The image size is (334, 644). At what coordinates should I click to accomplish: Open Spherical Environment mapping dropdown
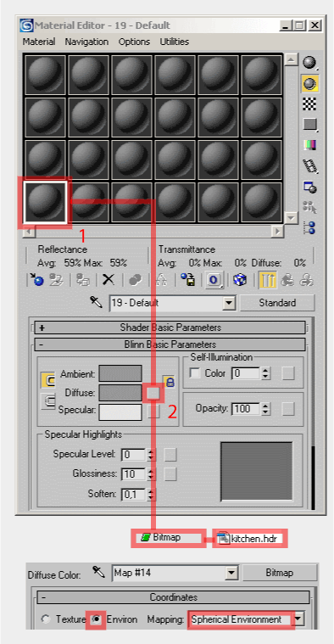pos(299,619)
